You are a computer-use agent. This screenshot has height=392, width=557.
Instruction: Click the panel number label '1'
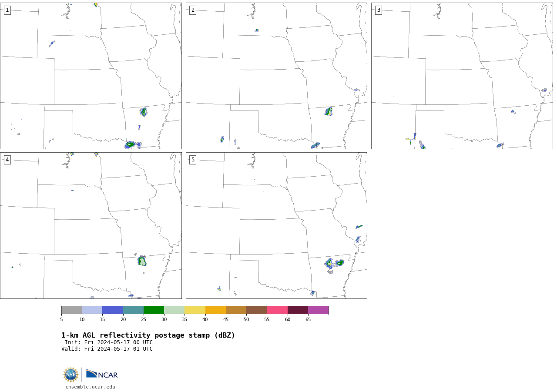click(x=7, y=10)
